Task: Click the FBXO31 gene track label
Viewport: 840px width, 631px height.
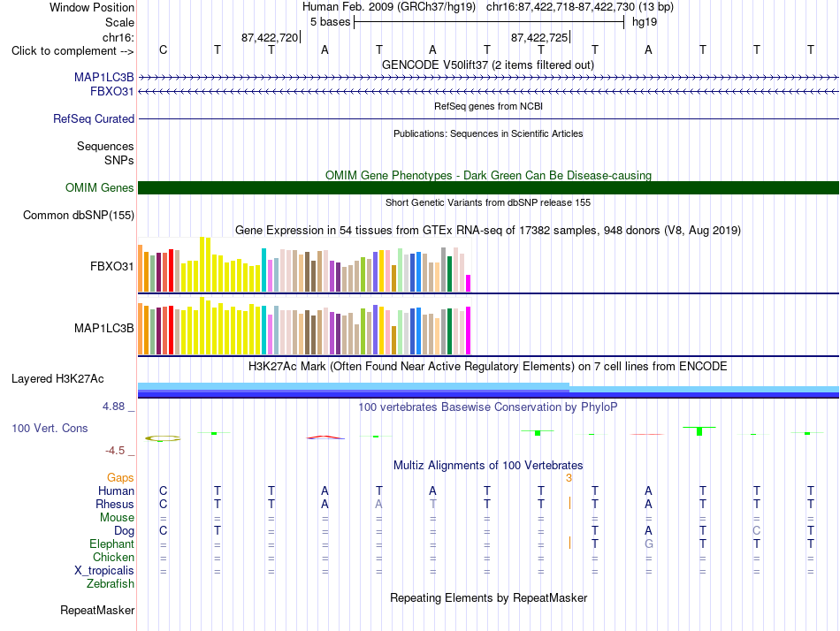Action: (x=112, y=92)
